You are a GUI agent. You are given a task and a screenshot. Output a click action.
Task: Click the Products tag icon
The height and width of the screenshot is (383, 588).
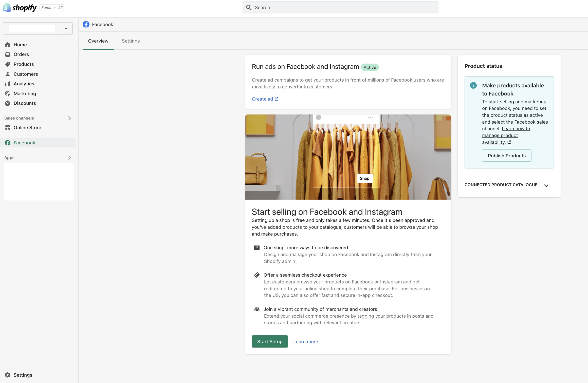(8, 64)
